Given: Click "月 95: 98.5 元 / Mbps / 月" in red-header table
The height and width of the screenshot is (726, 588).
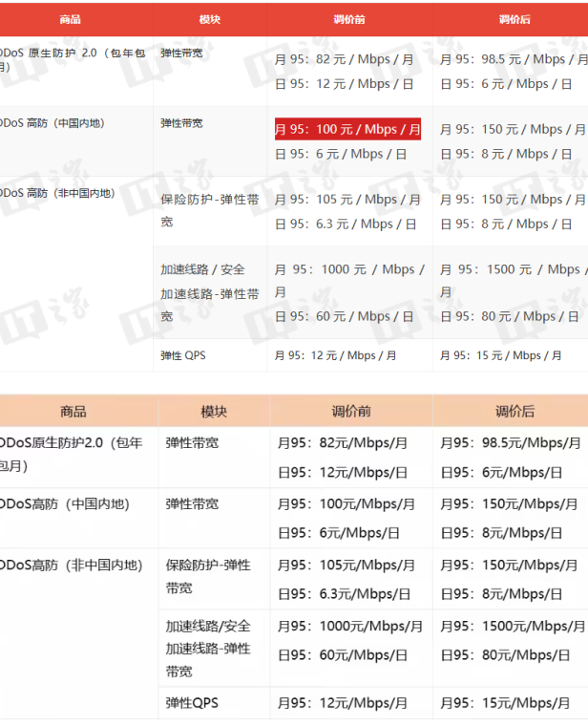Looking at the screenshot, I should coord(514,59).
